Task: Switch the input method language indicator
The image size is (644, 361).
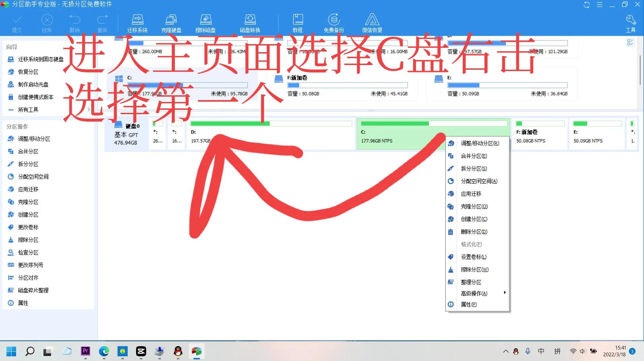Action: click(540, 351)
